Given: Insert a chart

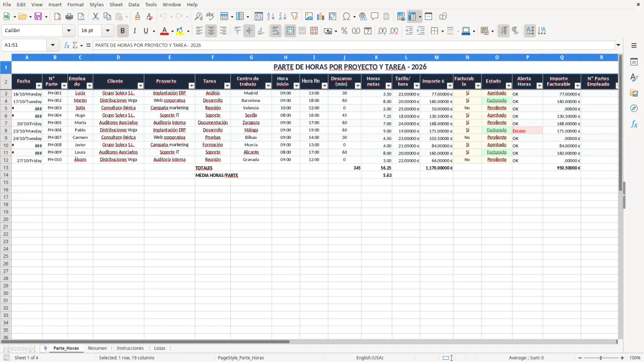Looking at the screenshot, I should [x=321, y=17].
